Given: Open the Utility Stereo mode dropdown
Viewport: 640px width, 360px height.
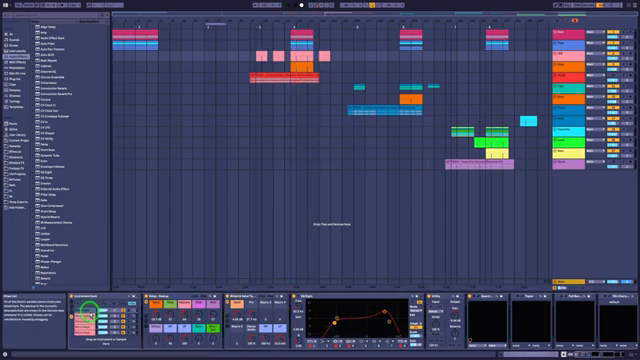Looking at the screenshot, I should pyautogui.click(x=436, y=311).
